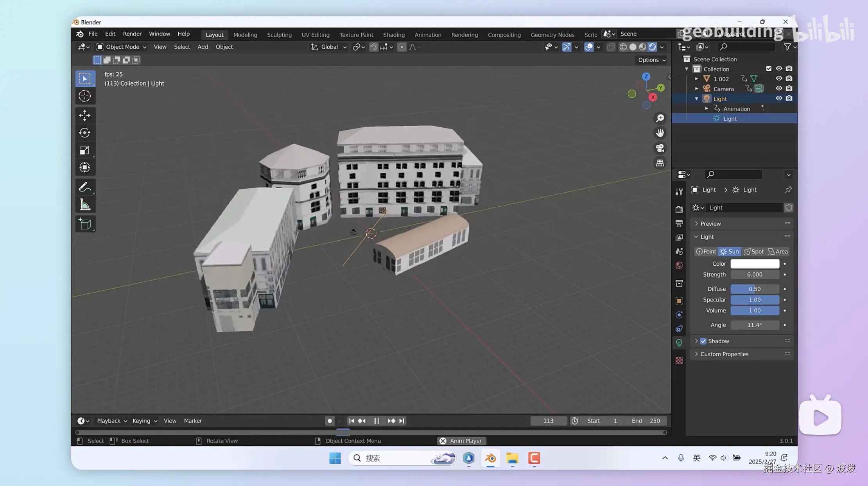The height and width of the screenshot is (486, 868).
Task: Switch to orthographic grid view icon
Action: [660, 163]
